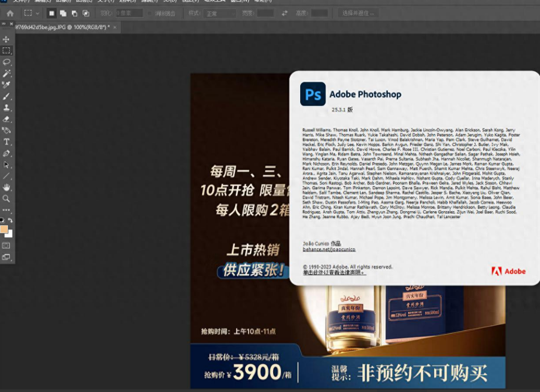Toggle Quick Mask mode
Image resolution: width=540 pixels, height=392 pixels.
click(x=6, y=246)
